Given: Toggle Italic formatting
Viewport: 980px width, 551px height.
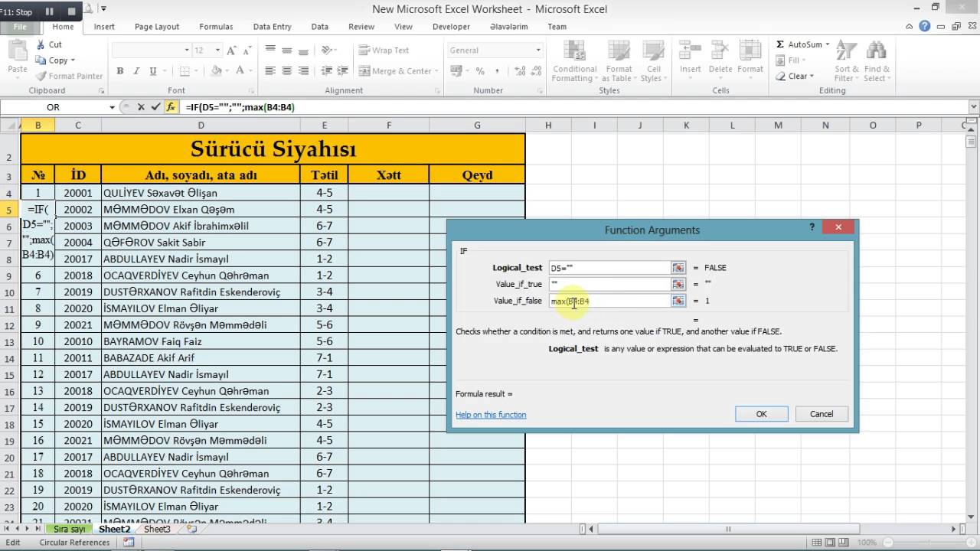Looking at the screenshot, I should click(137, 71).
